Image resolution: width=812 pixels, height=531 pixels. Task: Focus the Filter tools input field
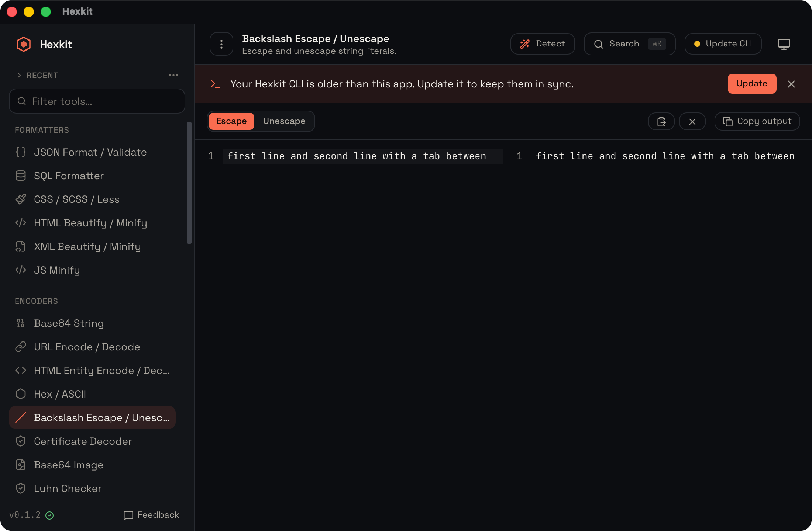[x=97, y=101]
